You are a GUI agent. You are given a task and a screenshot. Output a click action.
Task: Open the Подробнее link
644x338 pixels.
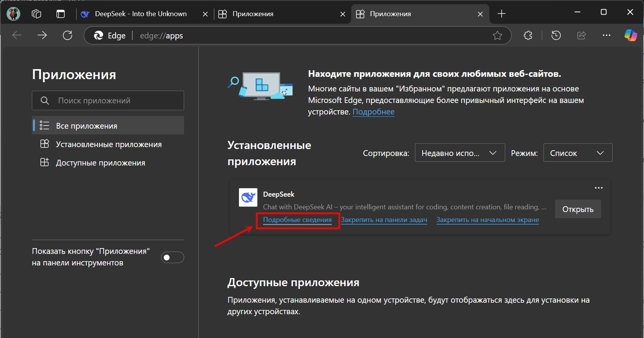[373, 112]
